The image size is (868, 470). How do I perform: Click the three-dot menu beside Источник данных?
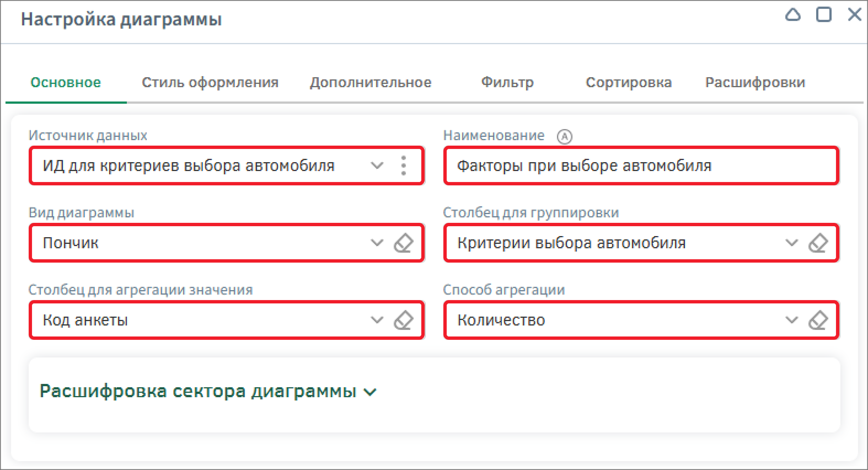[404, 165]
